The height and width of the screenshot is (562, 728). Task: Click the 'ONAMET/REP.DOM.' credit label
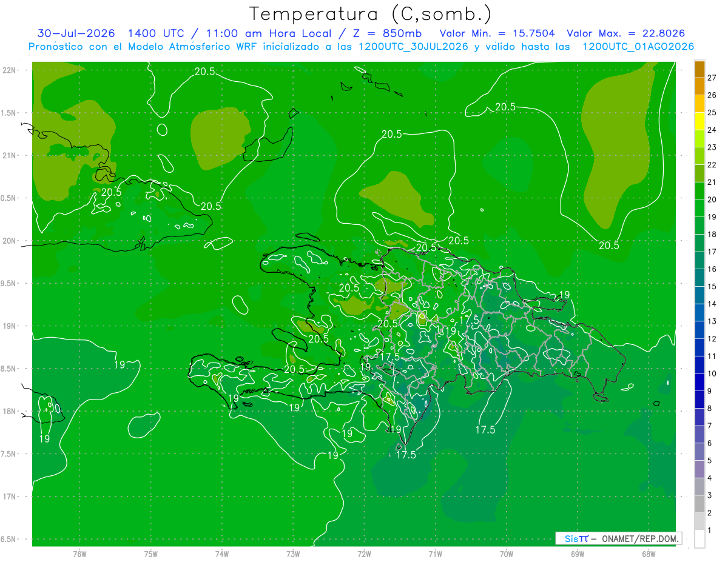pos(641,538)
